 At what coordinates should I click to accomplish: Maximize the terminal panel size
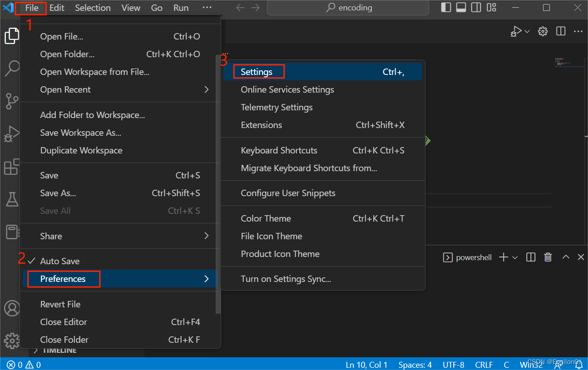[x=566, y=257]
